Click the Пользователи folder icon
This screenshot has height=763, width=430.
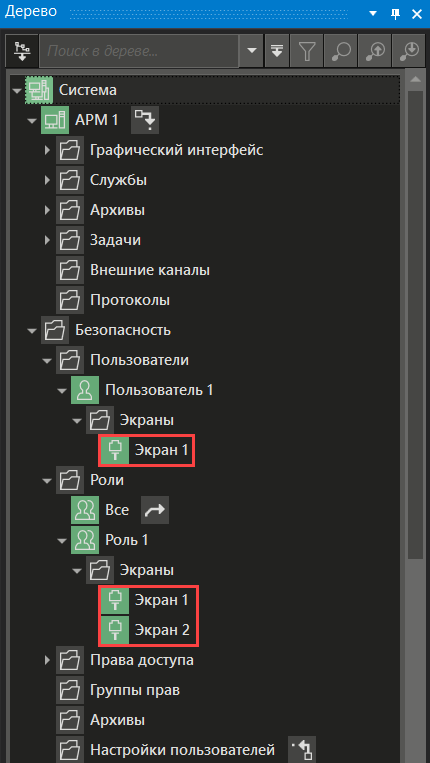pyautogui.click(x=70, y=361)
